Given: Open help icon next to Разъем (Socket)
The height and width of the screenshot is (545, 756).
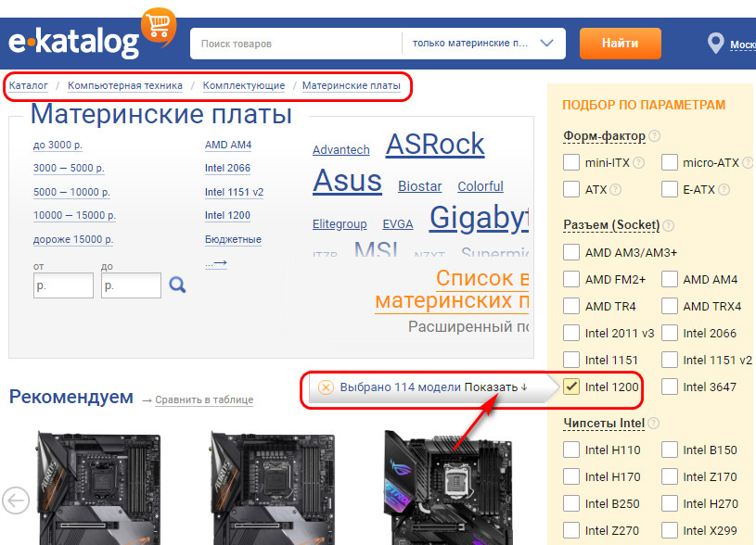Looking at the screenshot, I should coord(668,225).
